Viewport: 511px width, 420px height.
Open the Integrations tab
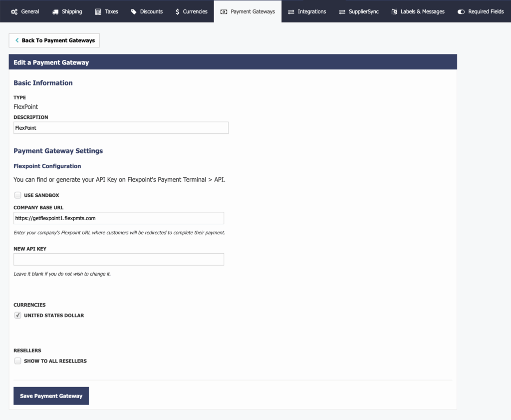[x=307, y=11]
